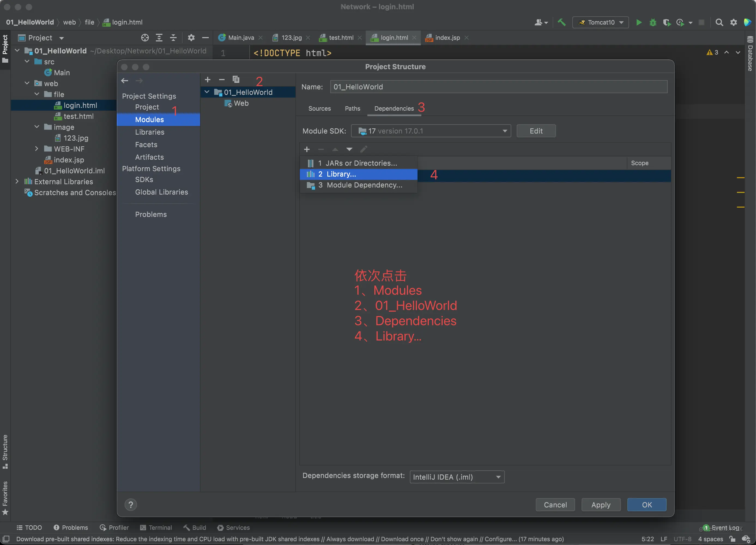Open Tomcat10 run configuration dropdown
This screenshot has width=756, height=545.
[600, 22]
